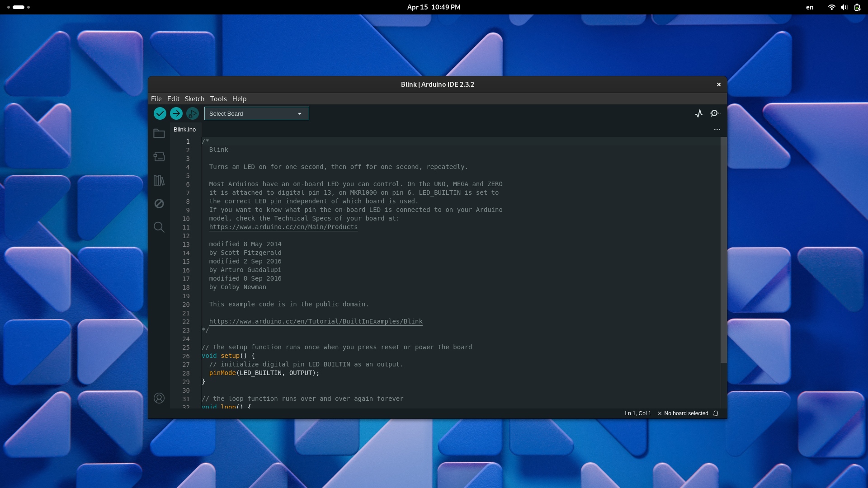Close the Arduino IDE window
This screenshot has width=868, height=488.
(718, 84)
